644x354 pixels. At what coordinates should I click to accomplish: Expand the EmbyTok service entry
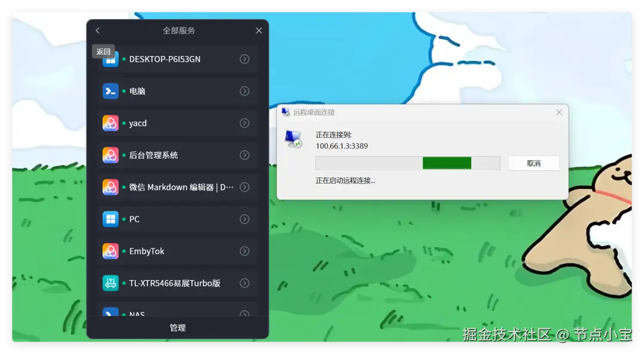click(244, 251)
